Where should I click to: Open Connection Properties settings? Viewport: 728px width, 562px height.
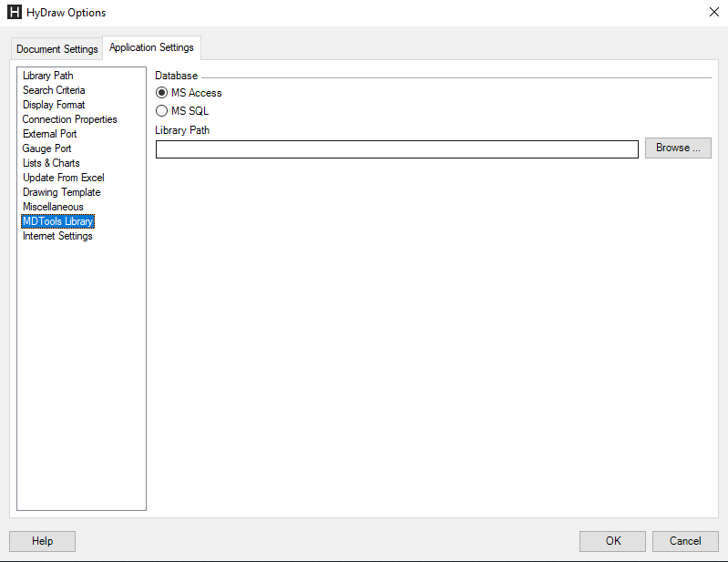(69, 119)
